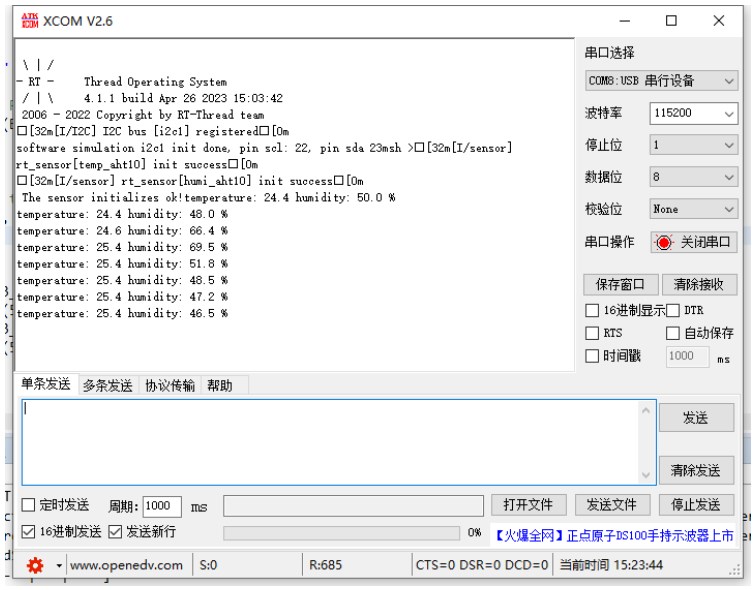Open the arrow menu beside gear icon

tap(59, 566)
